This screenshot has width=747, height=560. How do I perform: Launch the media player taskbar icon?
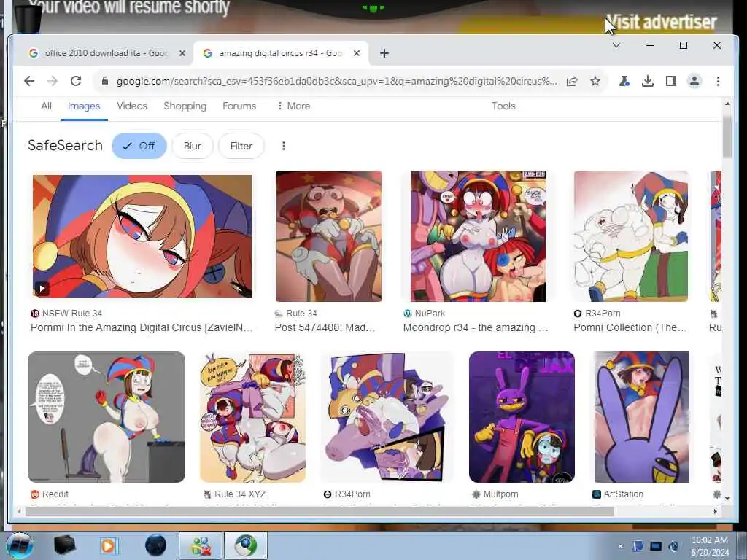click(x=109, y=545)
